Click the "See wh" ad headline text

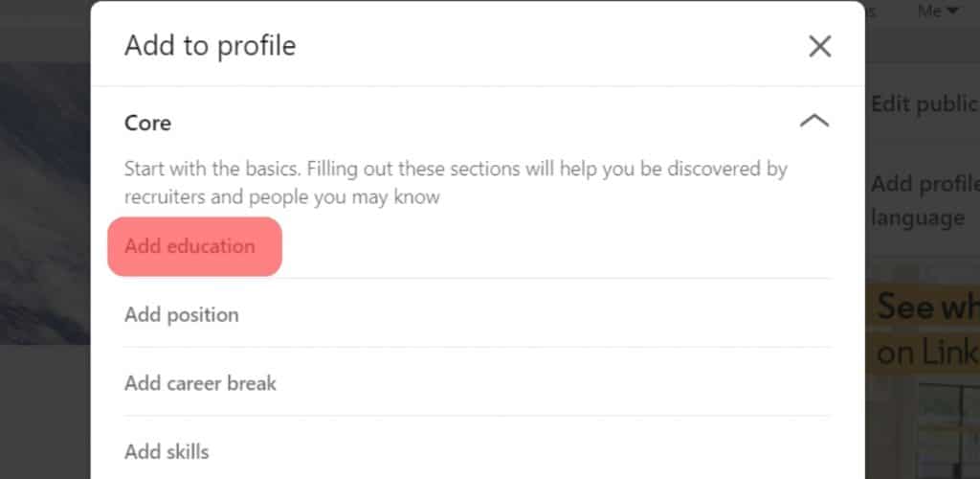[927, 307]
